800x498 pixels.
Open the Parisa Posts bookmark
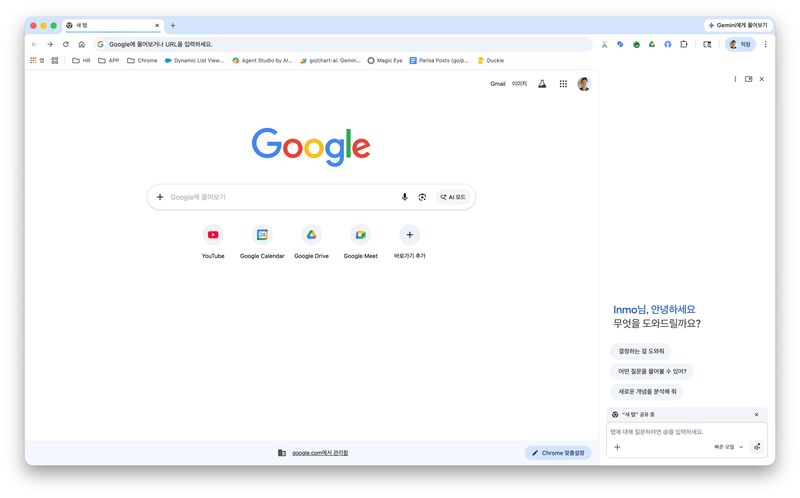(x=439, y=60)
